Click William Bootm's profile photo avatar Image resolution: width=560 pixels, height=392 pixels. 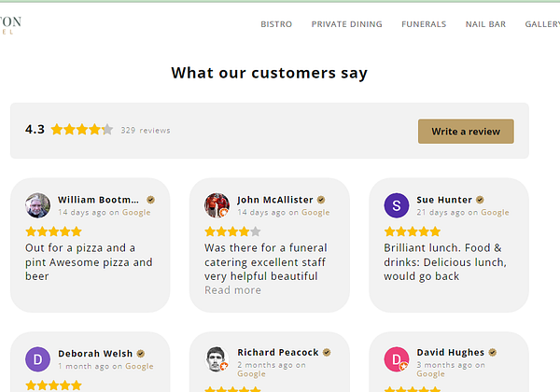click(x=37, y=205)
